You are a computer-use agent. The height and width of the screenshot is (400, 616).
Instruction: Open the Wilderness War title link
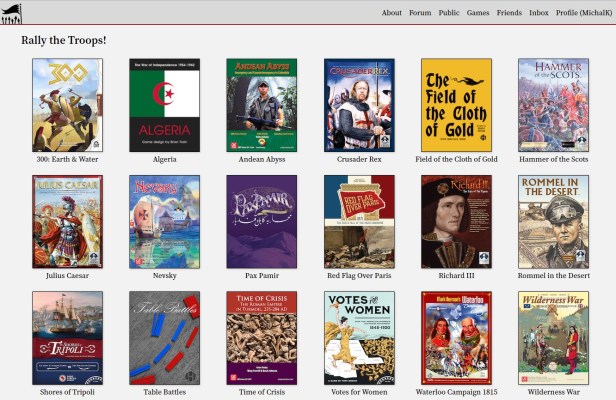(554, 392)
